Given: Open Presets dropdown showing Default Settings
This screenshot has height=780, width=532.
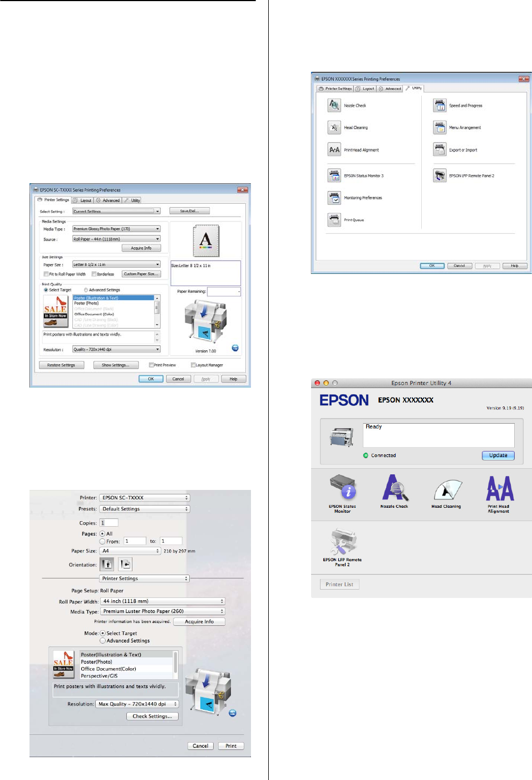Looking at the screenshot, I should tap(145, 509).
